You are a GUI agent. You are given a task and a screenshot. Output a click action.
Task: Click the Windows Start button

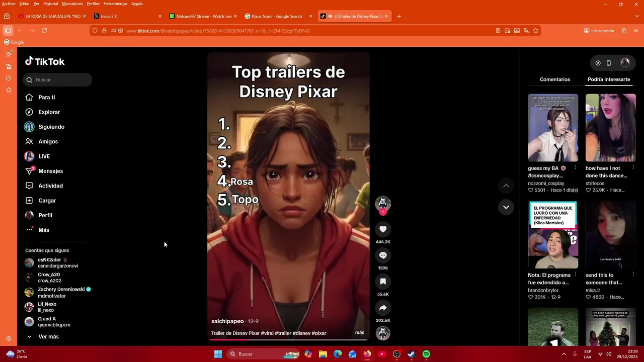(x=218, y=354)
